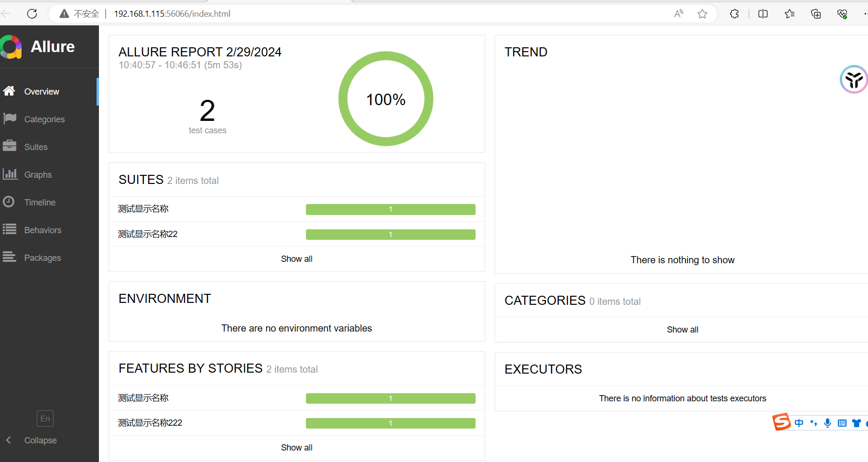Open Favorites list icon
This screenshot has height=462, width=868.
pyautogui.click(x=790, y=14)
